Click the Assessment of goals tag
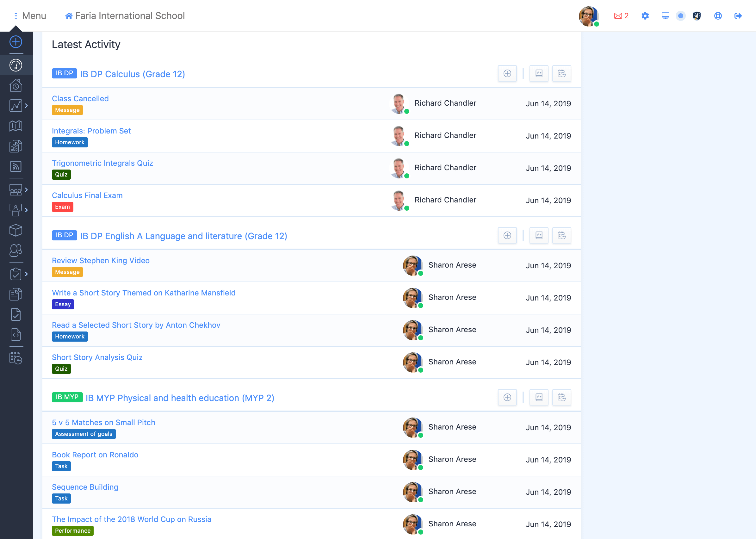The height and width of the screenshot is (539, 756). (x=84, y=434)
